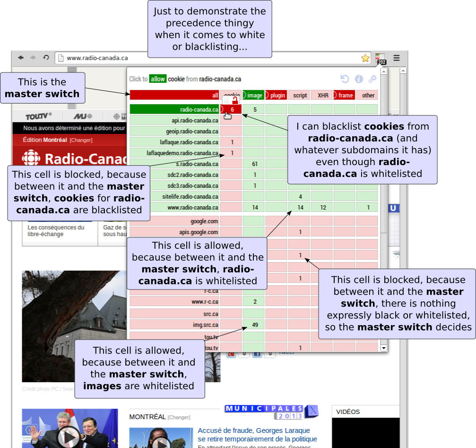Select the api.radio-canada.ca domain row
The width and height of the screenshot is (476, 448).
(174, 120)
